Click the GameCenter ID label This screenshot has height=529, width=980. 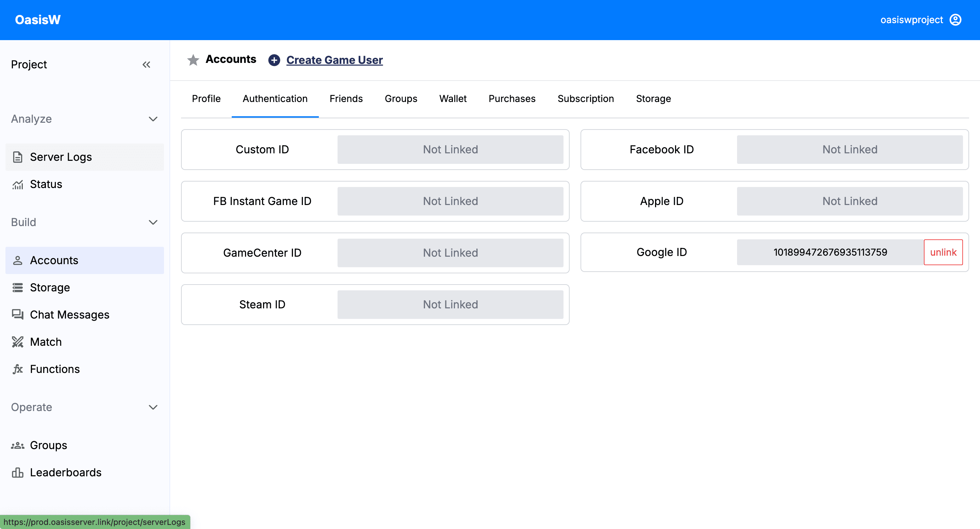pos(262,253)
